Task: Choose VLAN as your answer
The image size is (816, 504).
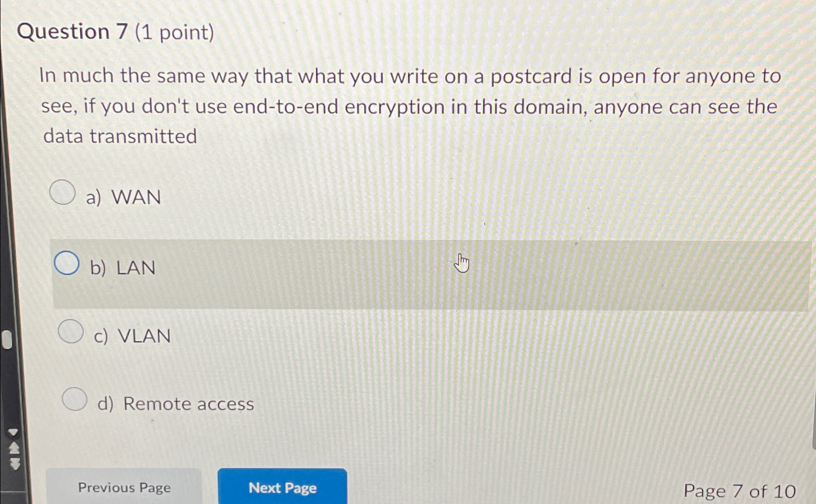Action: click(70, 332)
